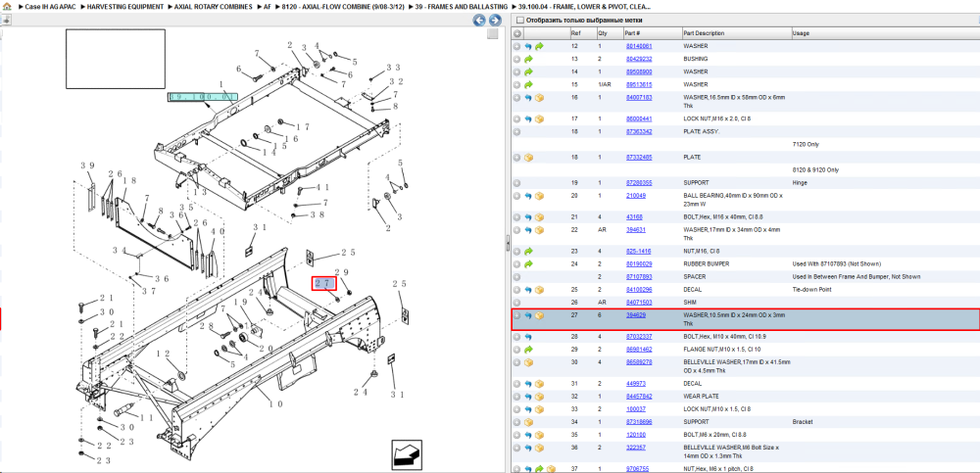The image size is (980, 473).
Task: Select 'Tie-down Point' usage text
Action: tap(810, 290)
